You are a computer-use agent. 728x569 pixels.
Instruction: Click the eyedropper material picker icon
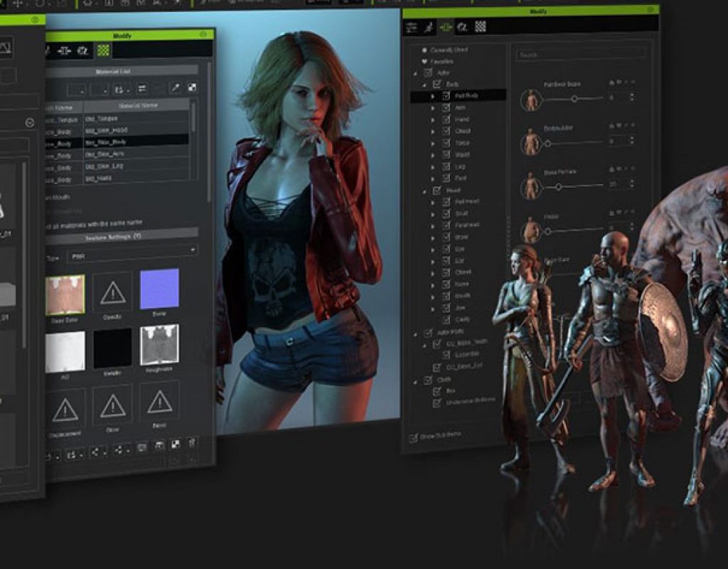(174, 88)
